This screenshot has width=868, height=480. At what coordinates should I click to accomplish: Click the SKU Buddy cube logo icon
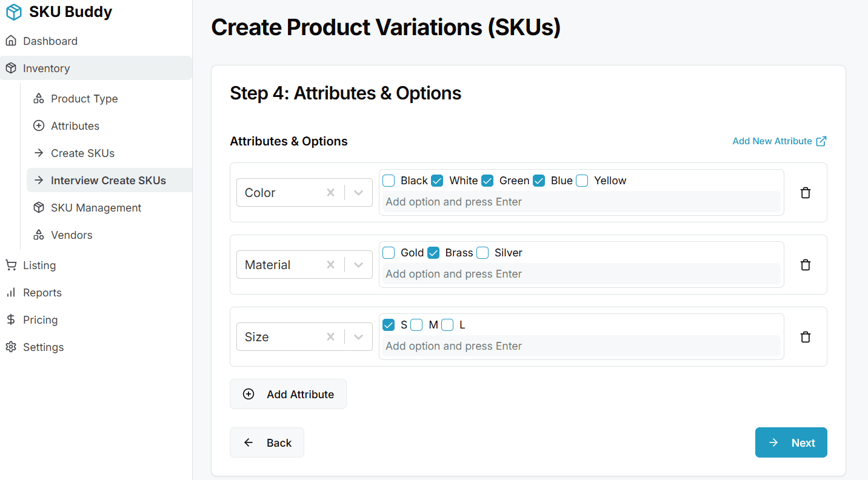click(14, 12)
